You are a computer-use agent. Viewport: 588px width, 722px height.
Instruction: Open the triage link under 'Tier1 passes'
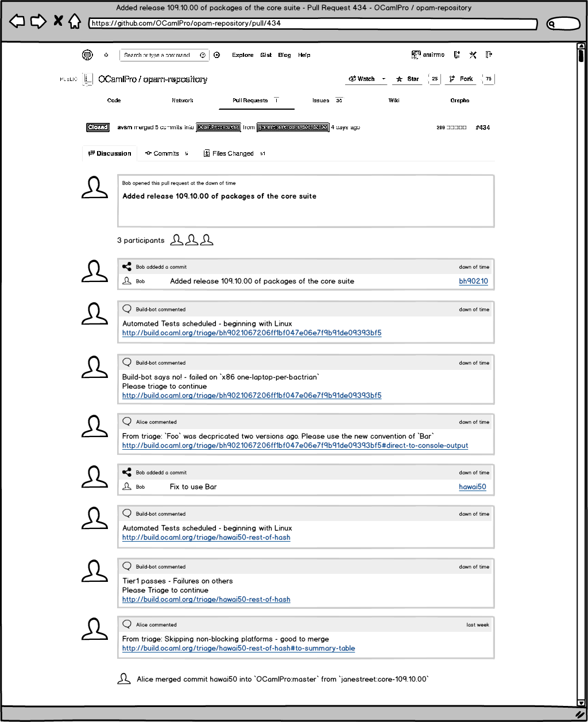[206, 600]
